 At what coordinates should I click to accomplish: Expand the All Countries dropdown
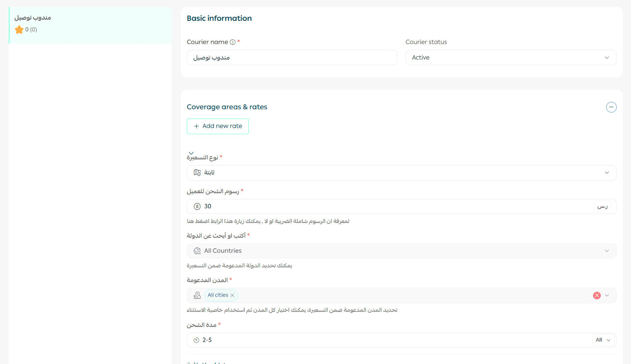point(607,251)
